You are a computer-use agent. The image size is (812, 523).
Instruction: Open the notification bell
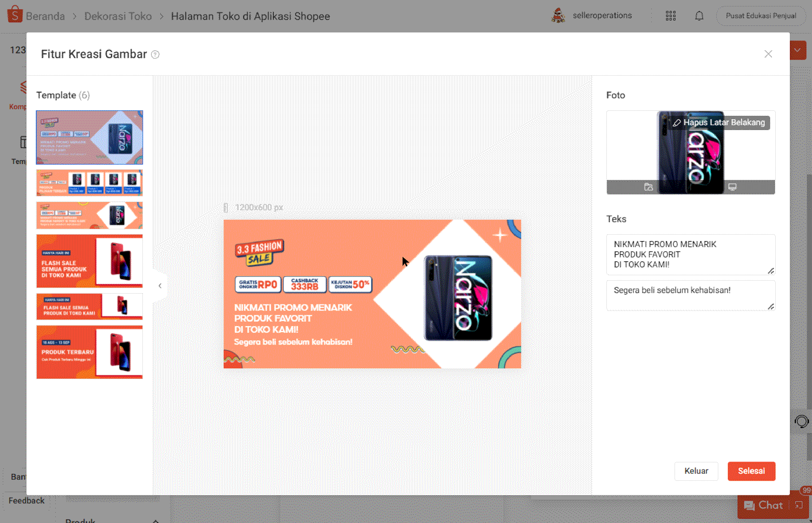click(699, 16)
